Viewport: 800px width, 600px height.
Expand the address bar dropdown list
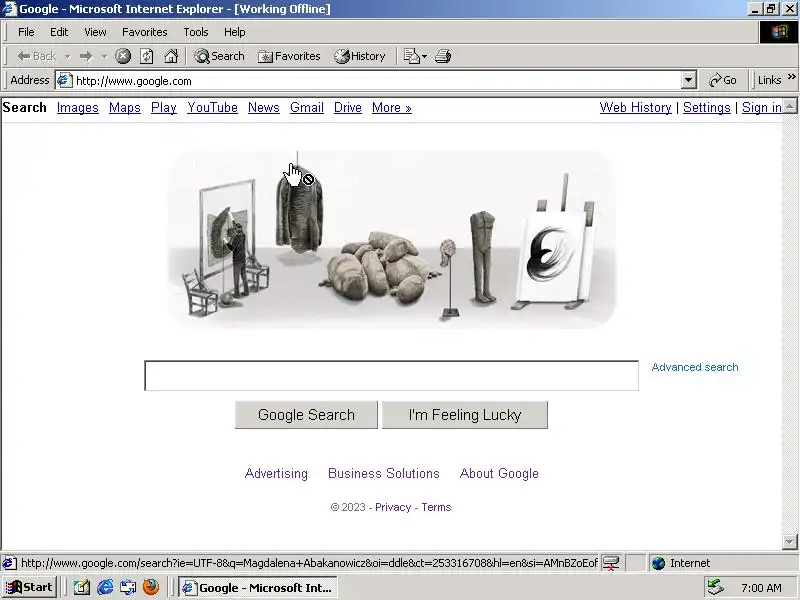(x=688, y=81)
